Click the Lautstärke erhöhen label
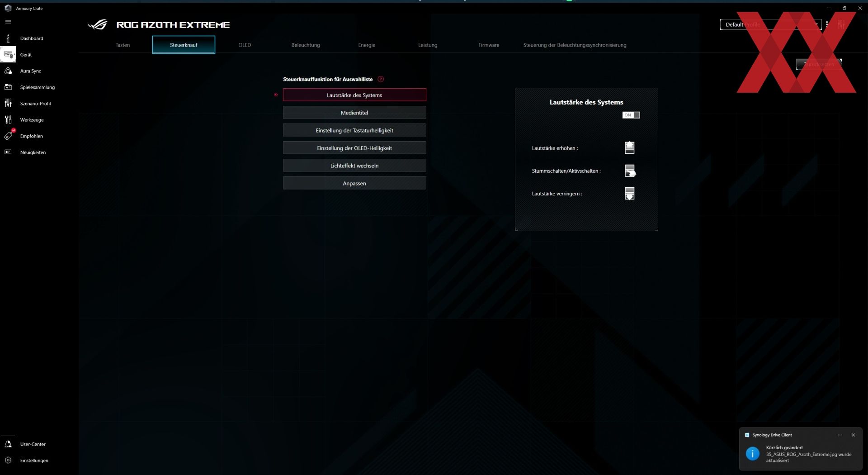 (555, 148)
